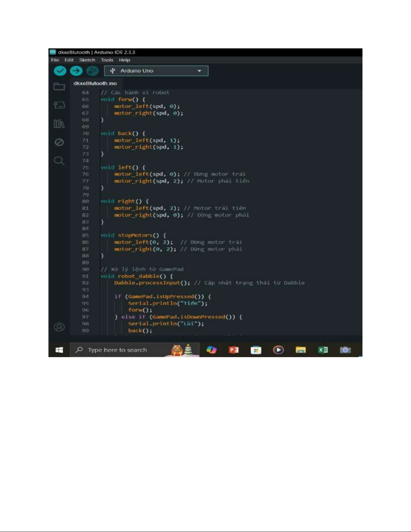Viewport: 411px width, 532px height.
Task: Open the Sketch menu
Action: coord(87,60)
